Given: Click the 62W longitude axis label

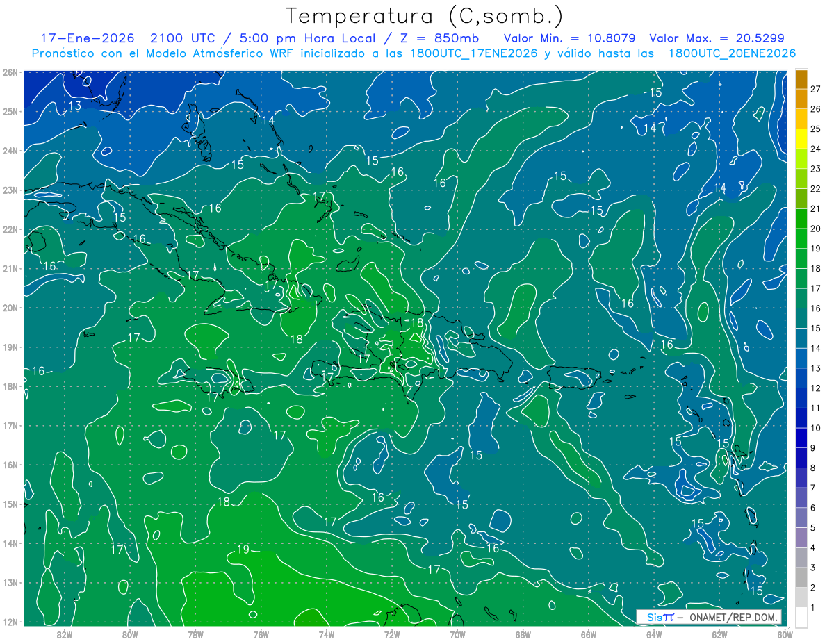Looking at the screenshot, I should (x=719, y=634).
